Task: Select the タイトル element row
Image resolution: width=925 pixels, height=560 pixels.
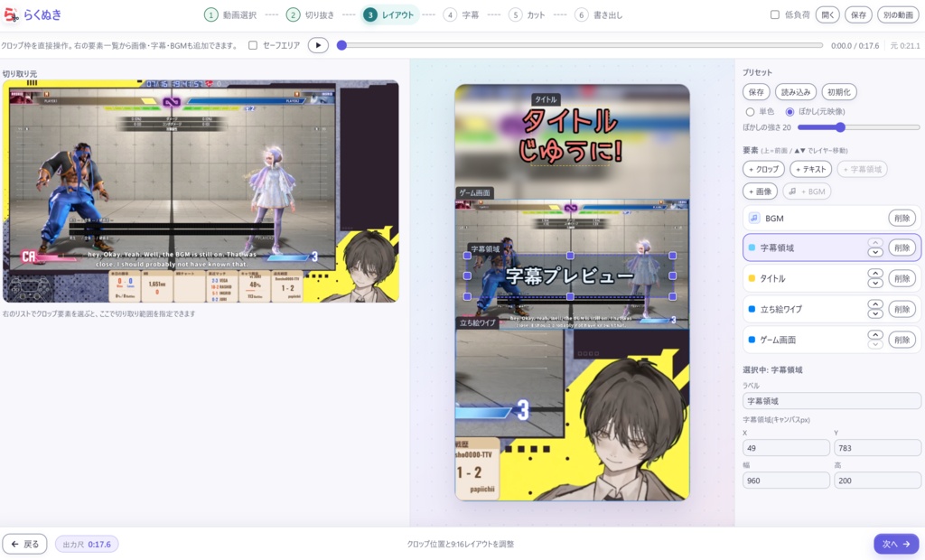Action: pyautogui.click(x=832, y=278)
